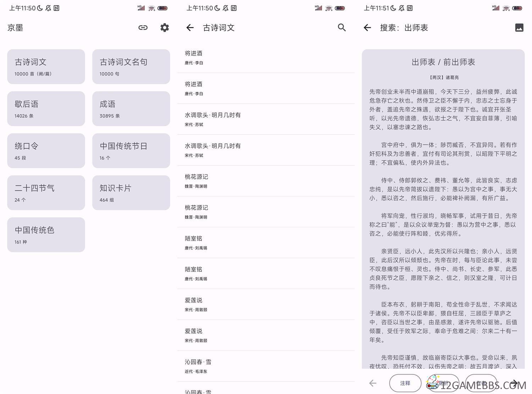Viewport: 532px width, 394px height.
Task: Show 作者 author info button
Action: [481, 383]
